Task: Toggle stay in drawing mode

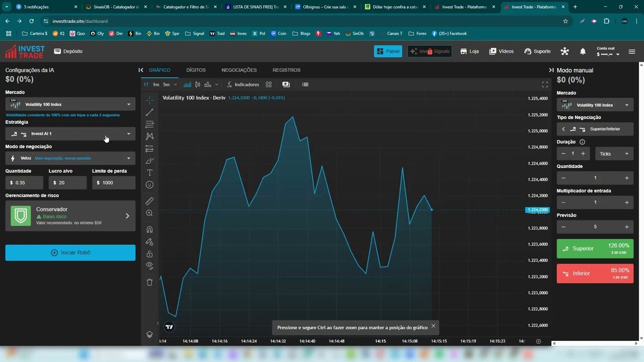Action: [x=149, y=242]
